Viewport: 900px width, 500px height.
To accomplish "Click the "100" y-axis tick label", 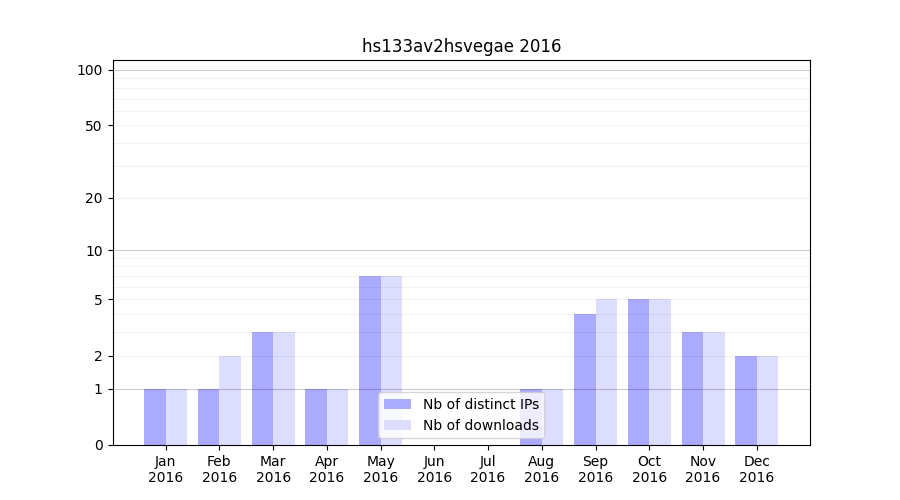I will (x=90, y=70).
